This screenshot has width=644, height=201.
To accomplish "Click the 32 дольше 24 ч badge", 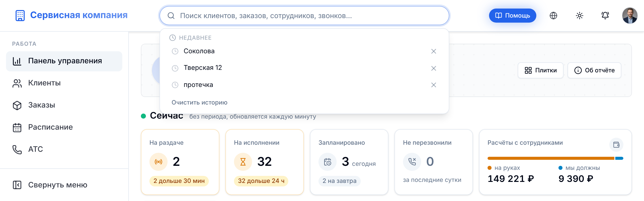I will point(261,181).
